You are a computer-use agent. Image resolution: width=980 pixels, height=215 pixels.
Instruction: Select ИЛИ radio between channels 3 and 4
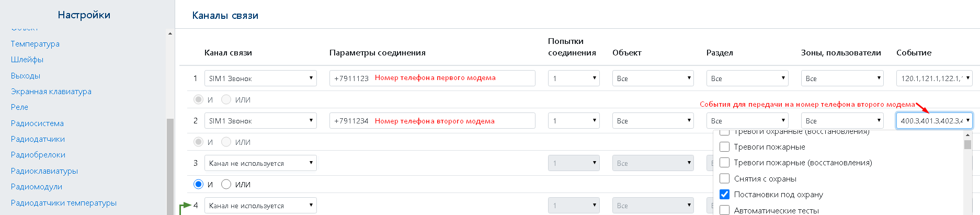click(x=226, y=184)
